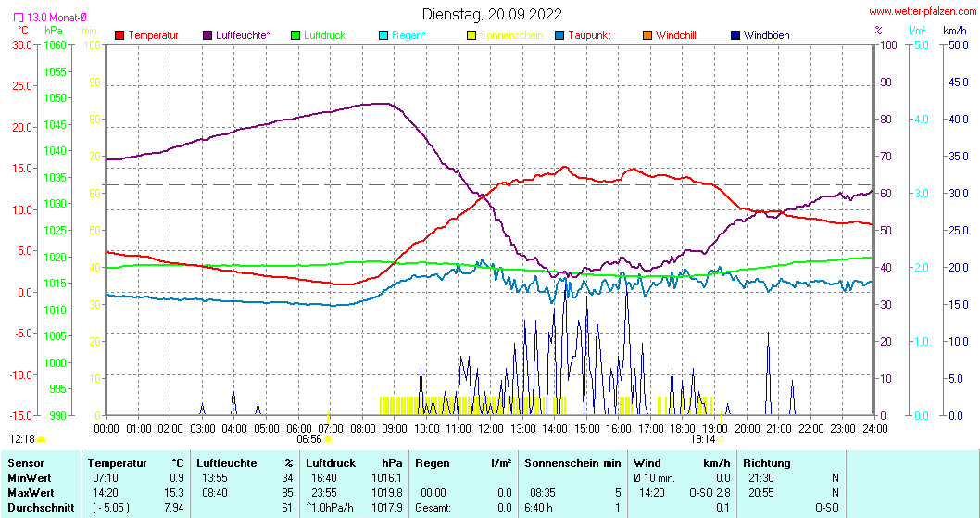Click the km/h axis unit above the chart
The width and height of the screenshot is (980, 518).
954,30
